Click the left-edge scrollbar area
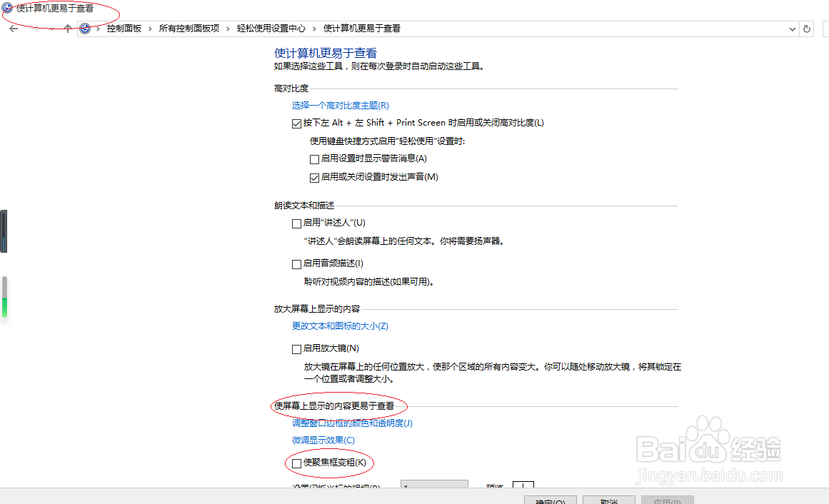 [x=3, y=228]
